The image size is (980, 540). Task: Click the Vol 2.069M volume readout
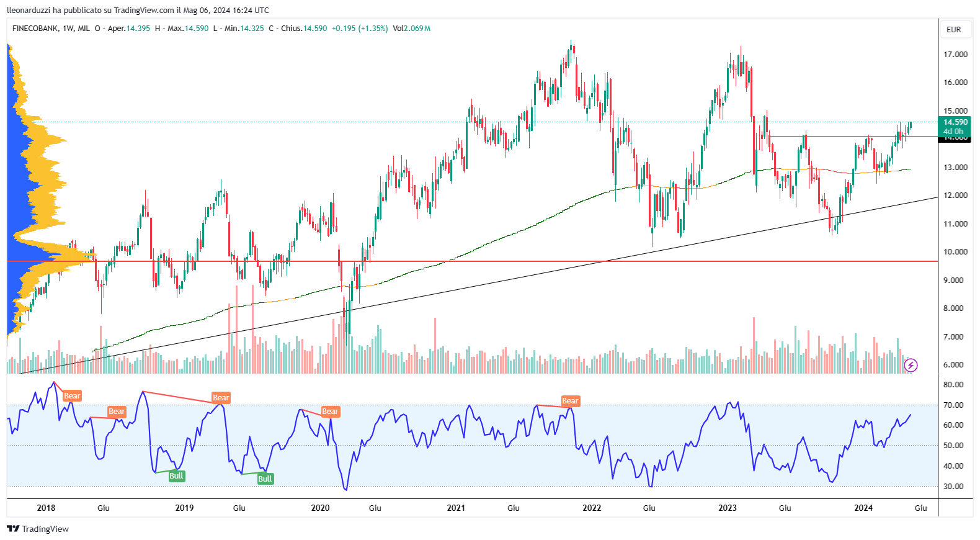click(411, 29)
